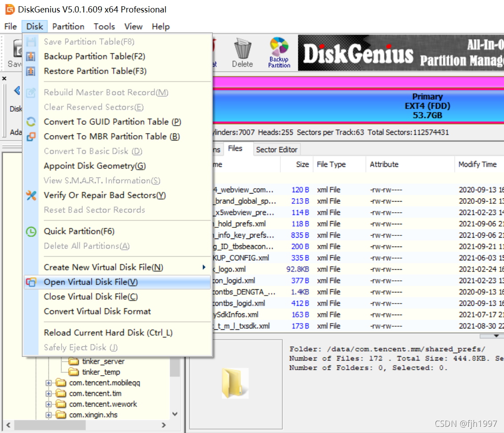
Task: Sort by Attribute column header
Action: click(410, 165)
